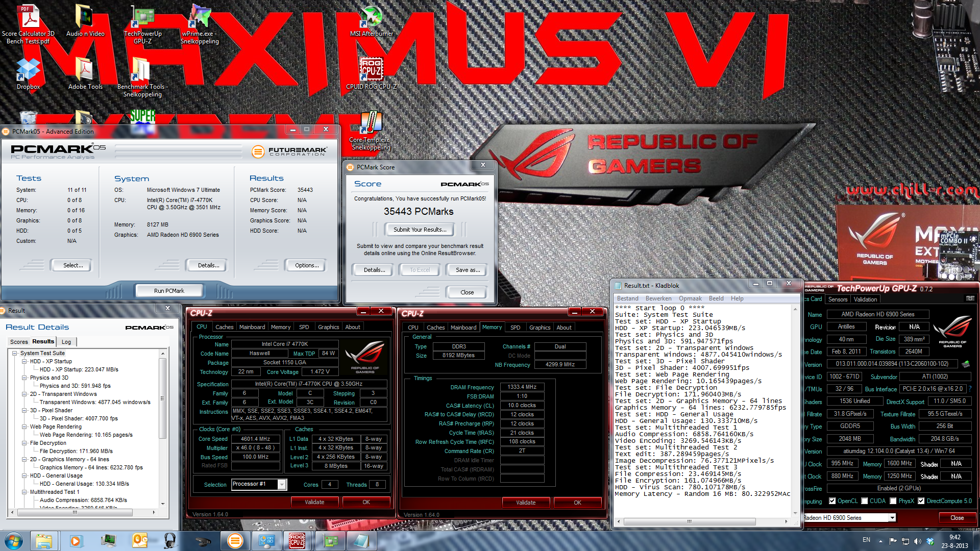This screenshot has width=980, height=551.
Task: Click the GPU-Z screenshot camera icon
Action: point(970,298)
